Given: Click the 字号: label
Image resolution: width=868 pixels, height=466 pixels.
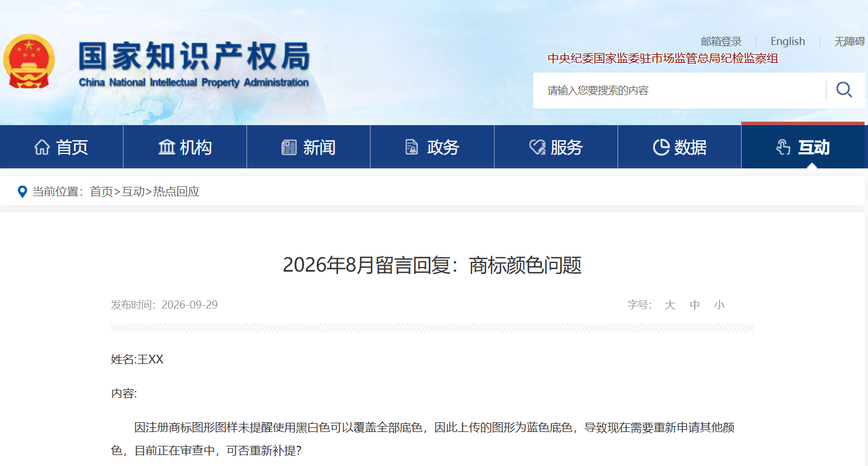Looking at the screenshot, I should 639,305.
